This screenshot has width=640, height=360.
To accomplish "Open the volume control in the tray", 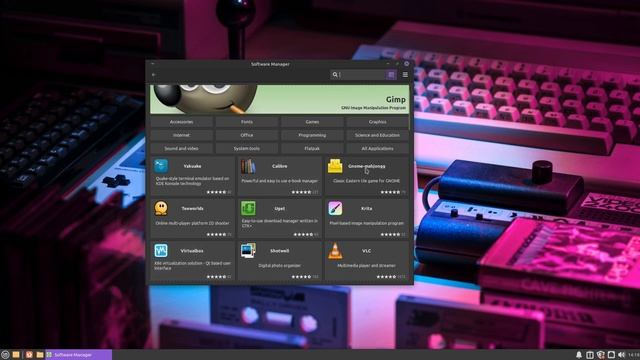I will pos(622,355).
